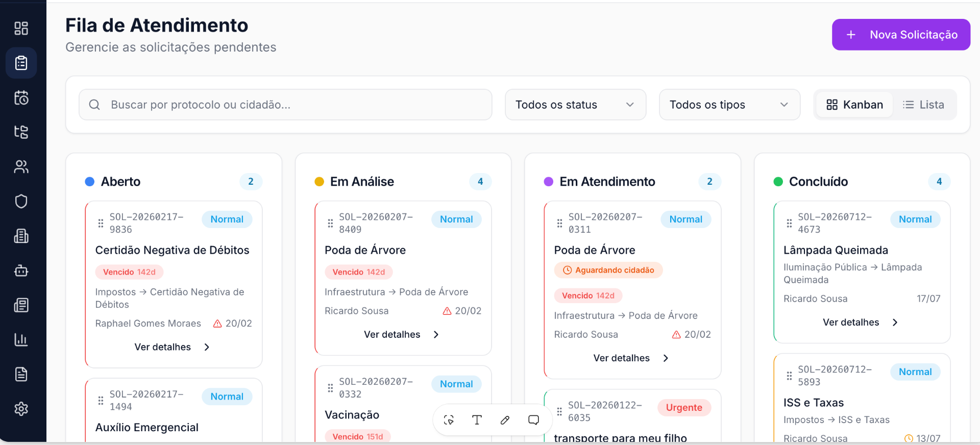Image resolution: width=980 pixels, height=445 pixels.
Task: Grab the drag handle of card SOL-20260122-6035
Action: click(x=559, y=411)
